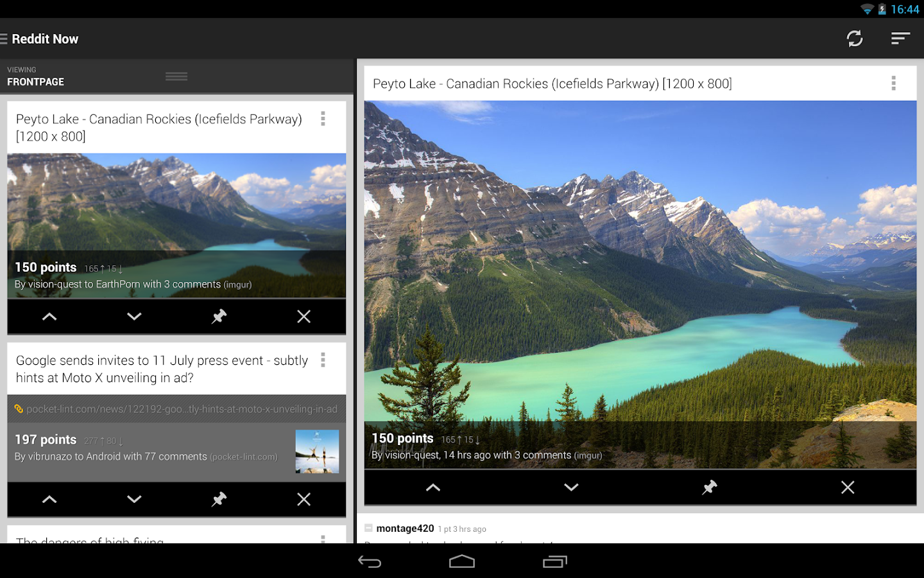Tap the 16:44 clock in status bar

pos(905,9)
